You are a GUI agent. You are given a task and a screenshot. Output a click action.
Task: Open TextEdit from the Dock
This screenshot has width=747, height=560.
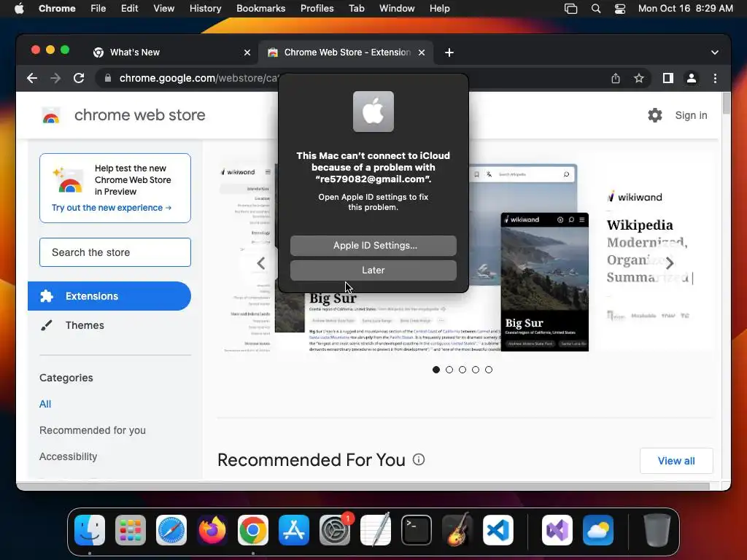[376, 530]
